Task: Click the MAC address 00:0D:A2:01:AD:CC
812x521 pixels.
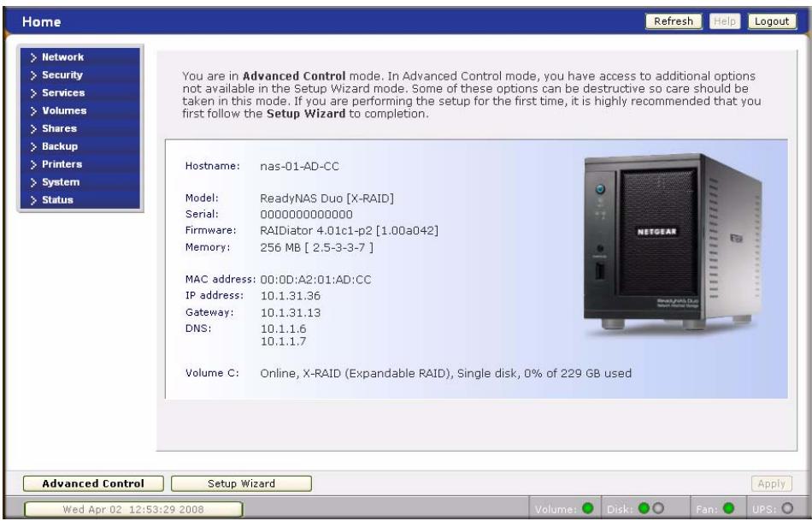Action: 315,280
